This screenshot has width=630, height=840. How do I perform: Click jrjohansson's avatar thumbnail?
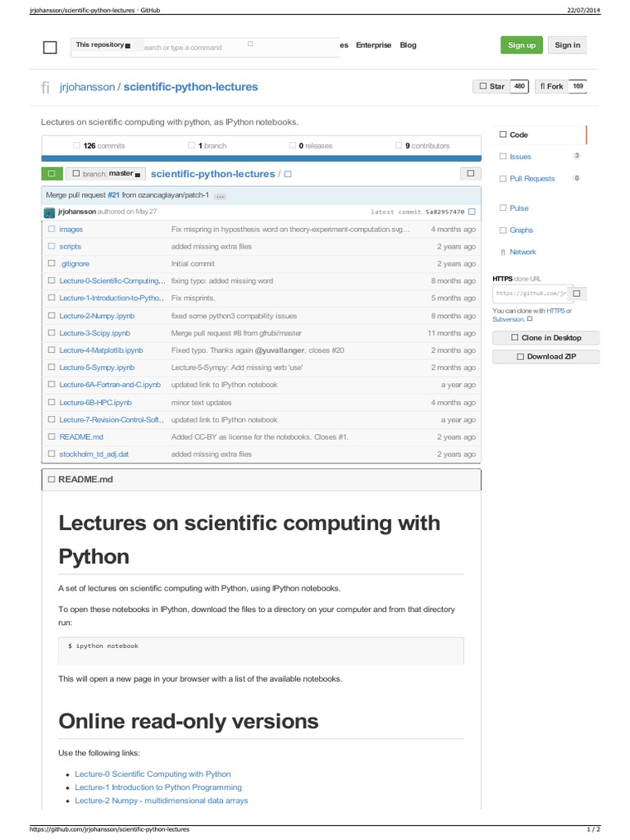49,212
